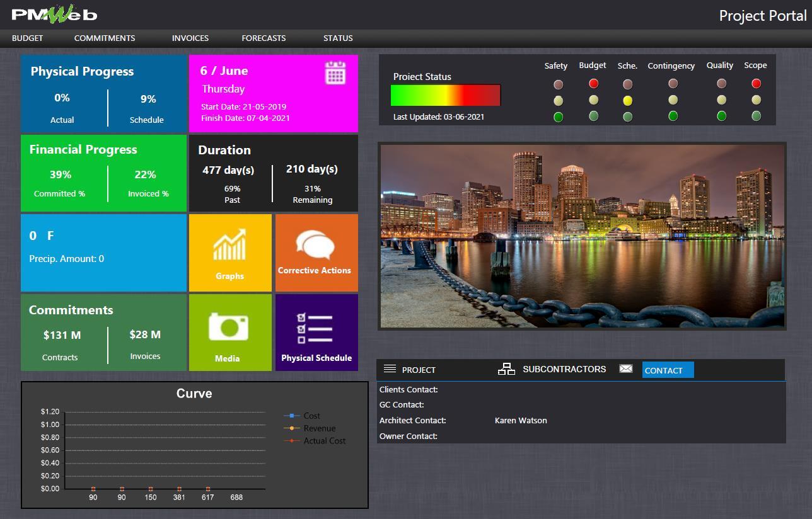Select the CONTACT tab
812x519 pixels.
pos(668,370)
